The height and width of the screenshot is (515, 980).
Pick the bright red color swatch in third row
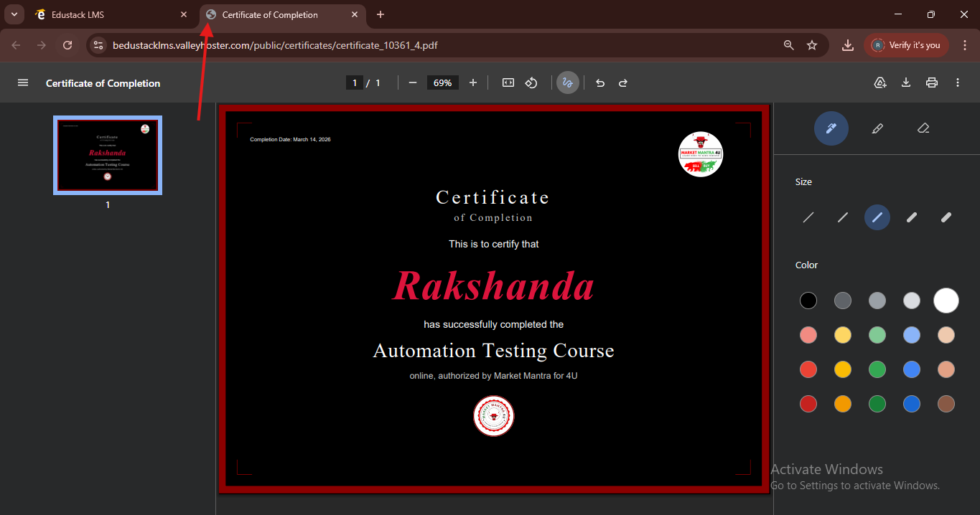click(808, 369)
